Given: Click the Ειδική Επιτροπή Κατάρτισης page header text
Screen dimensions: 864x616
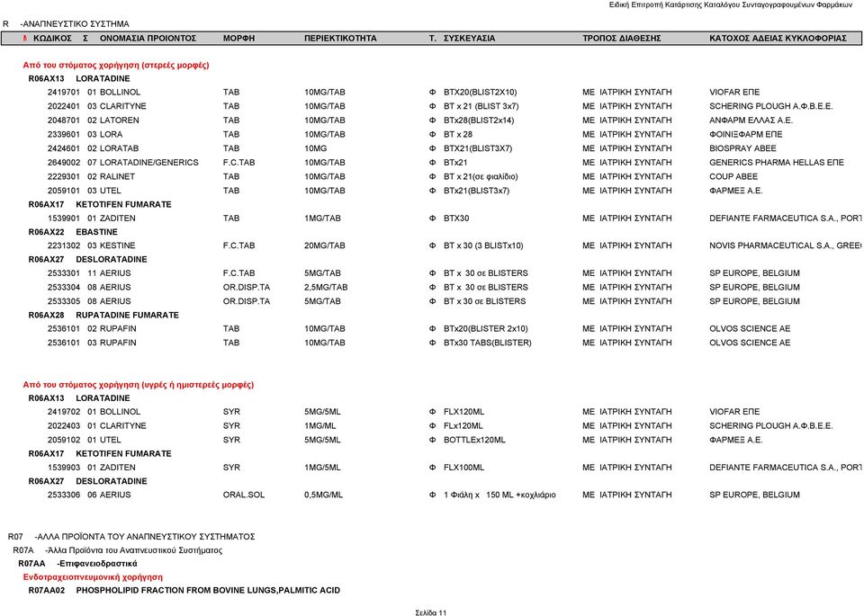Looking at the screenshot, I should point(731,5).
